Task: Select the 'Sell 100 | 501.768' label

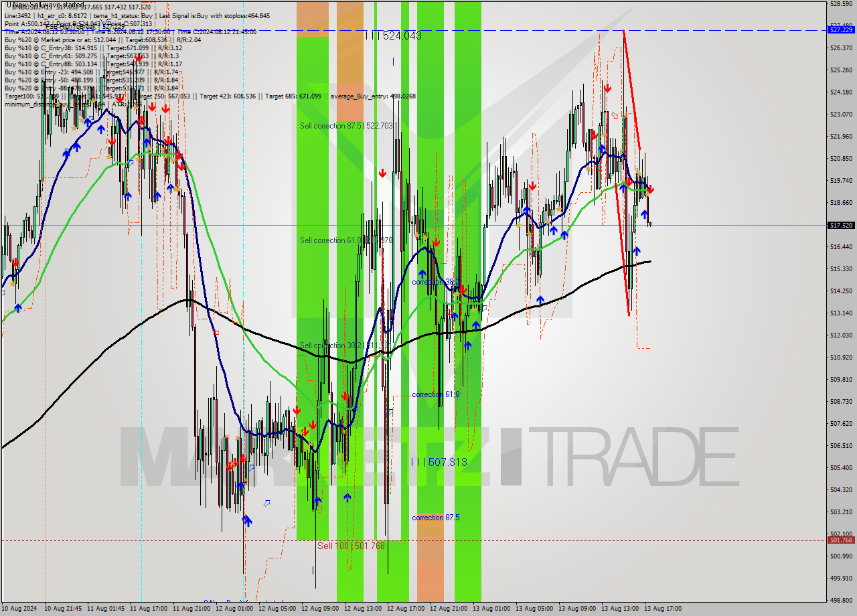Action: (352, 546)
